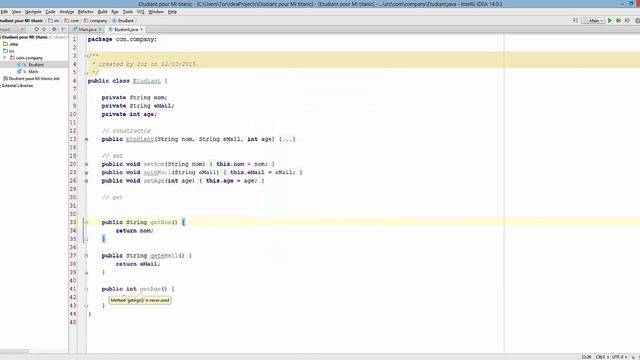Open the Run menu

pos(115,12)
